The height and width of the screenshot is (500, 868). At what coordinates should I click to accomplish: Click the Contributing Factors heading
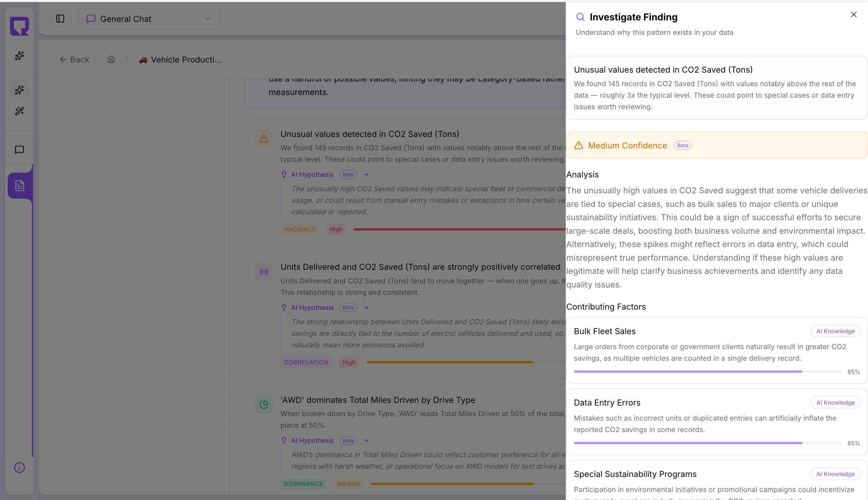tap(606, 307)
